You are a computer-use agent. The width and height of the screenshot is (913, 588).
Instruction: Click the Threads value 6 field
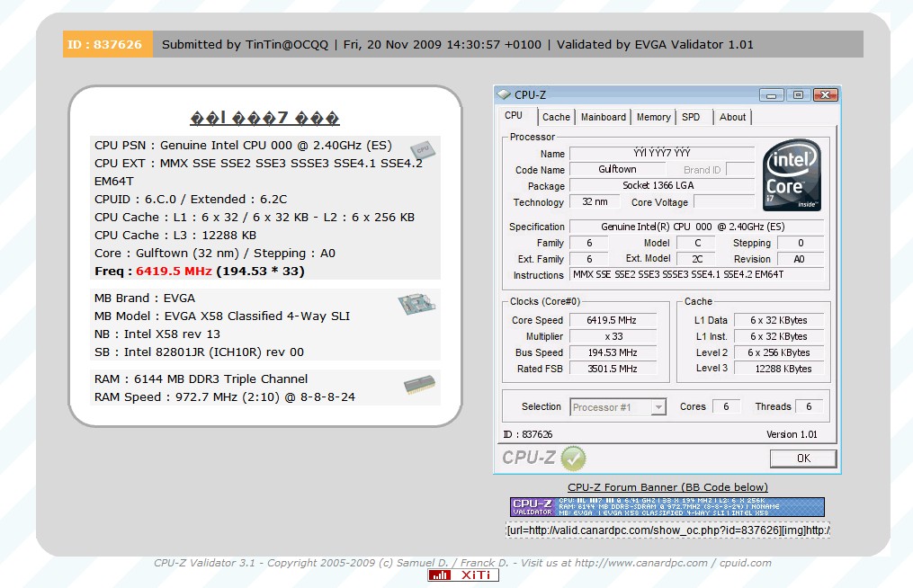click(809, 407)
